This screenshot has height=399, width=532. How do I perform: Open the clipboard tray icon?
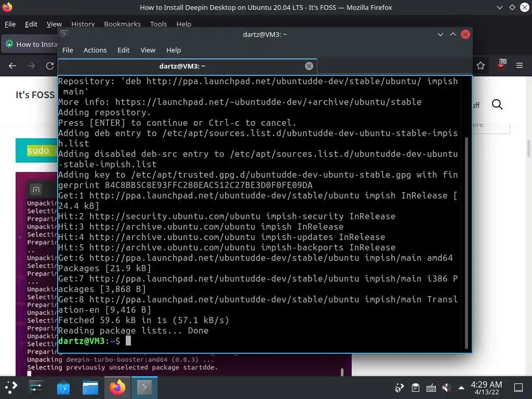coord(415,388)
